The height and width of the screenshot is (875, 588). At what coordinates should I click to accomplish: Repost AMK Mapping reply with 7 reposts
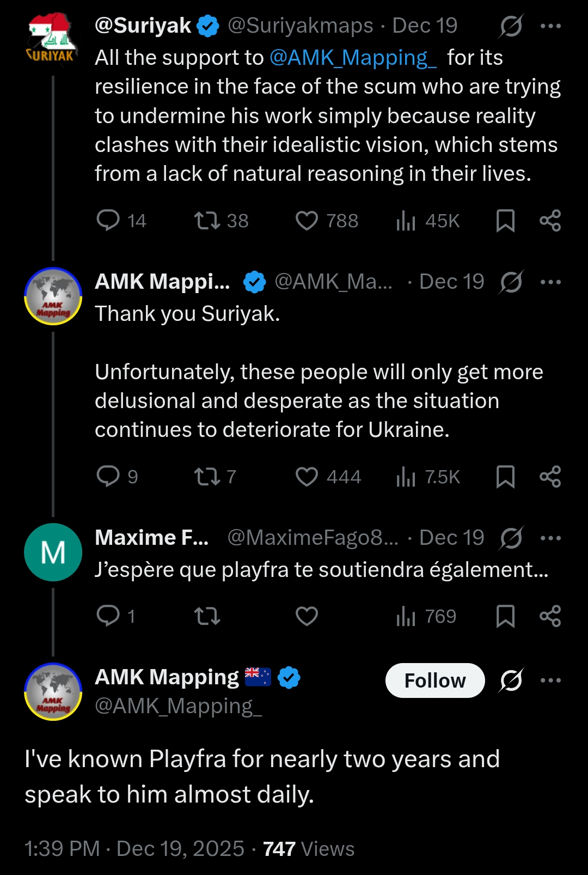[x=207, y=477]
